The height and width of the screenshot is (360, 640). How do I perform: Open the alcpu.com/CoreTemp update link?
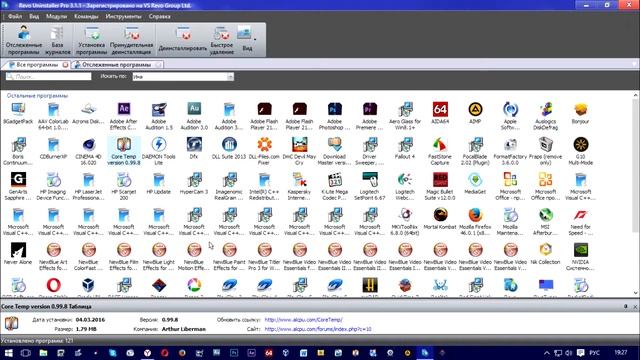tap(303, 320)
